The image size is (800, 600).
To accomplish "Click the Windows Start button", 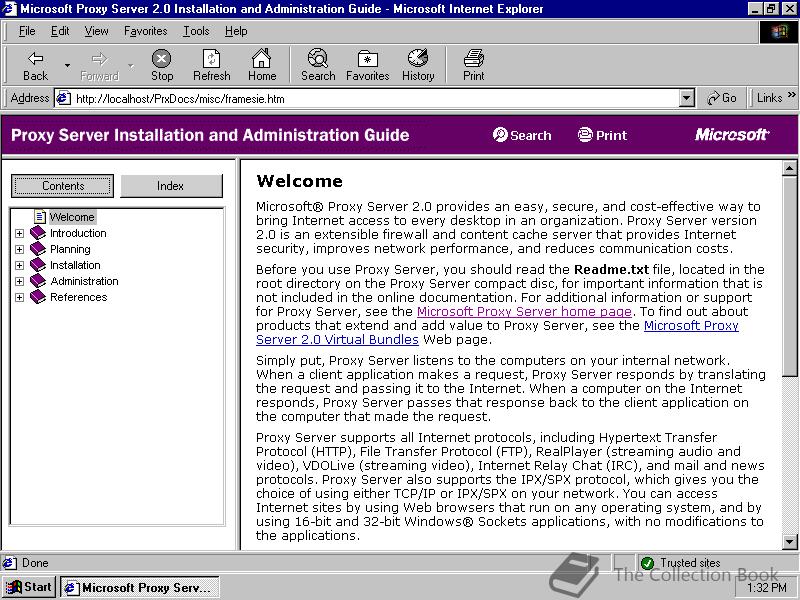I will pyautogui.click(x=29, y=587).
